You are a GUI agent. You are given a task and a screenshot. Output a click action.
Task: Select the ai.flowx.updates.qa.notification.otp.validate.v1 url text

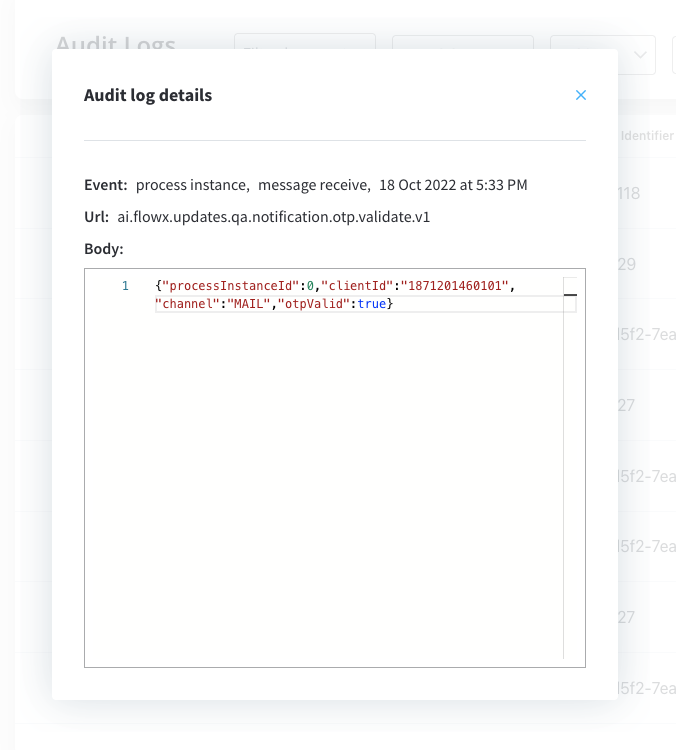[x=274, y=217]
